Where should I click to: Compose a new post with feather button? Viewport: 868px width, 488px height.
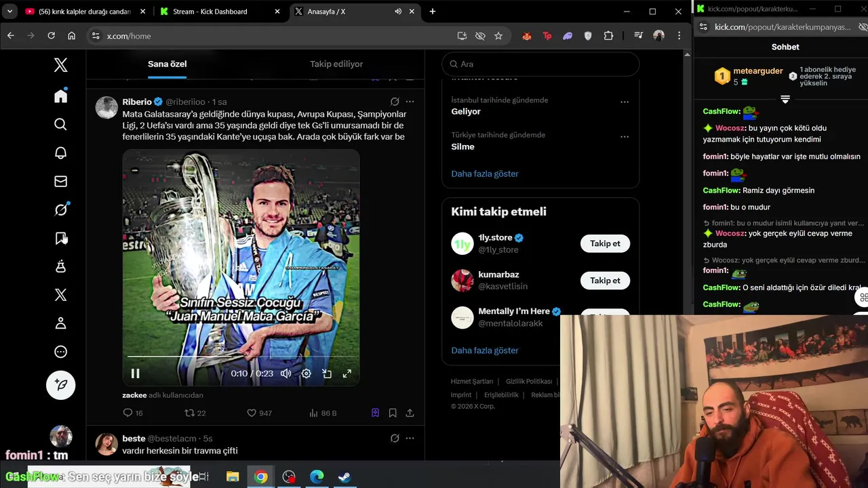click(x=60, y=385)
